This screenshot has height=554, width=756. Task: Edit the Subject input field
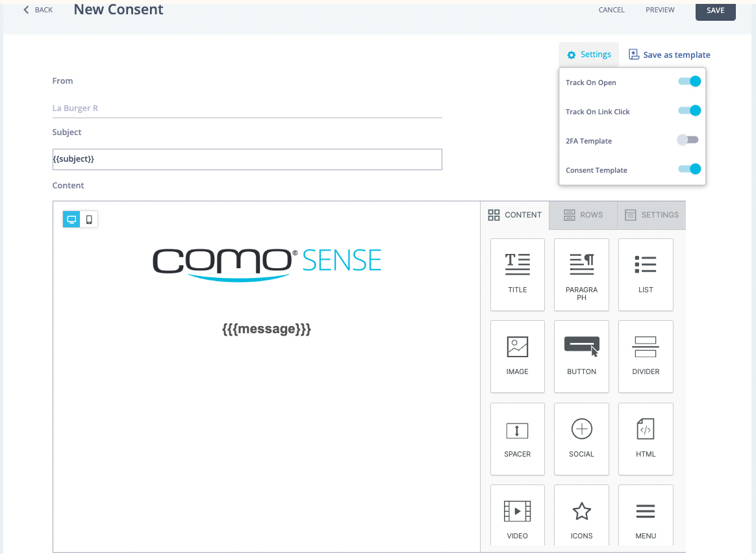pos(247,159)
